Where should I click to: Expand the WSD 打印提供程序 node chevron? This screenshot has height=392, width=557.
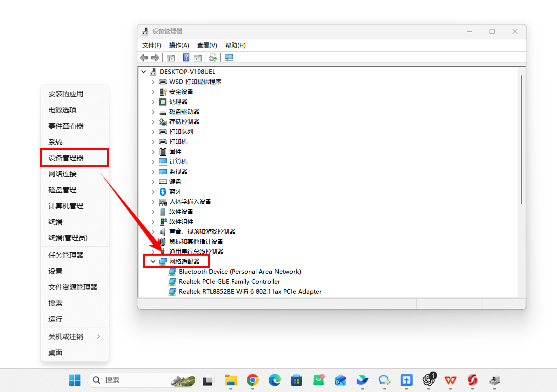click(153, 82)
